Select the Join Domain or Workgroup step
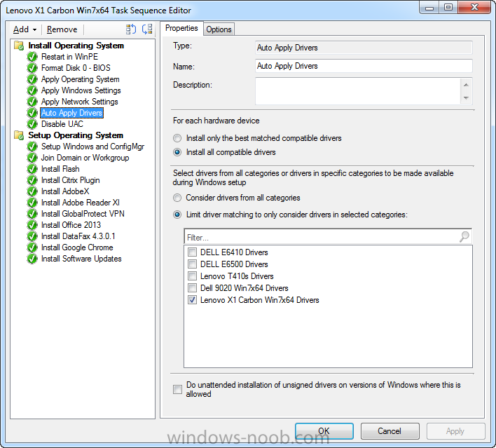This screenshot has height=448, width=496. pos(85,158)
